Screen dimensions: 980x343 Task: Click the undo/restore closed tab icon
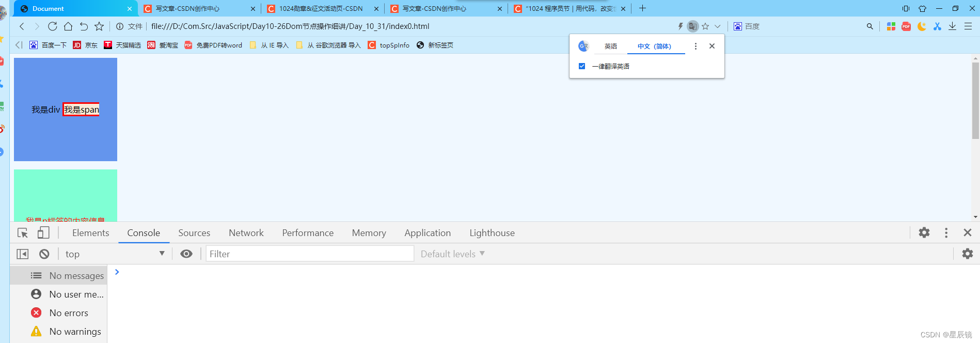84,26
